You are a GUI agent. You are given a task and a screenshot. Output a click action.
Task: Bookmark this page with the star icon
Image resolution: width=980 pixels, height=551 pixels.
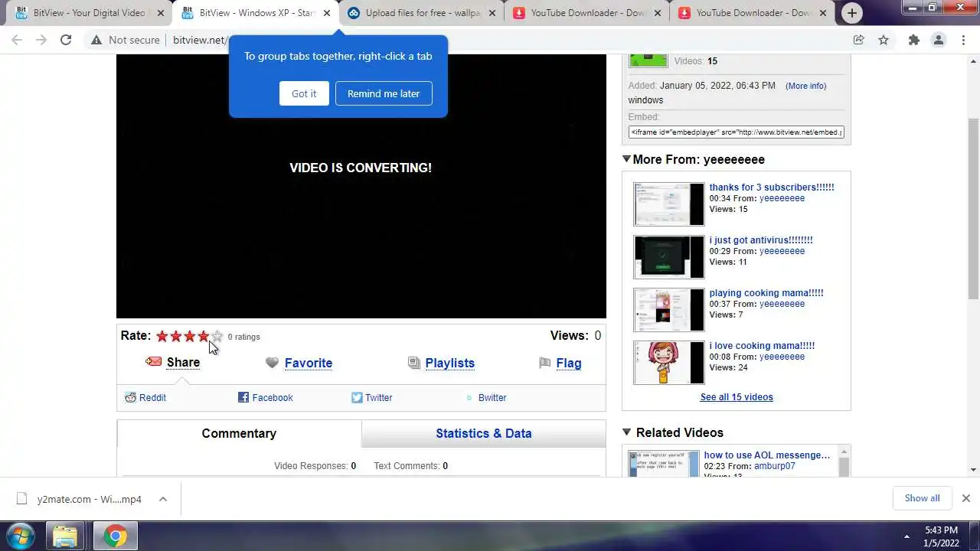[x=884, y=40]
